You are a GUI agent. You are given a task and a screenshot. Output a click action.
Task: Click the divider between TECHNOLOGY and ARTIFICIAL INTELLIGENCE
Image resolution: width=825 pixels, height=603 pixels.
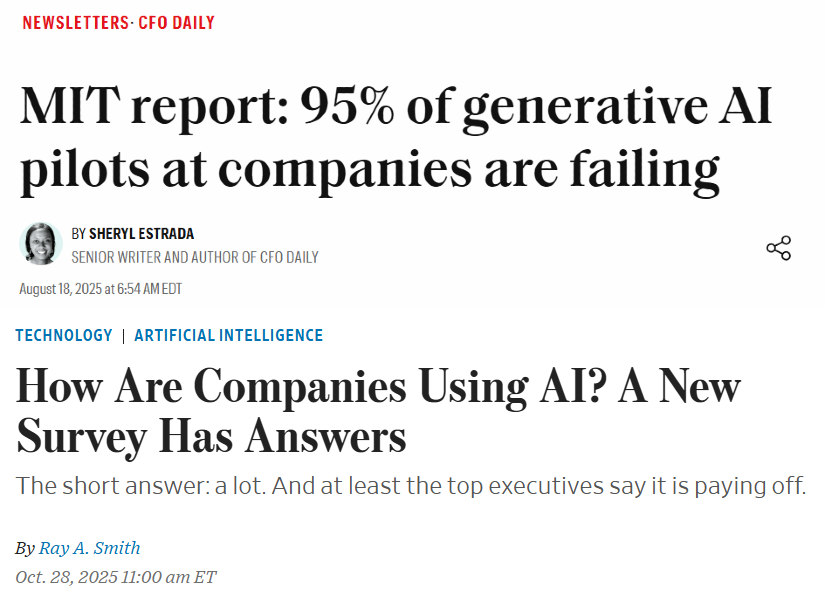tap(123, 335)
